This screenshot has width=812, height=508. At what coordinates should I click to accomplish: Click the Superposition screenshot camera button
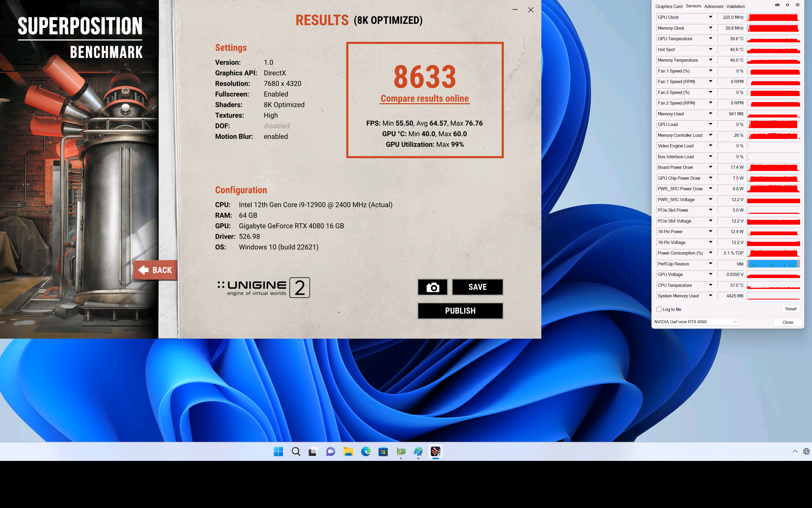point(432,287)
